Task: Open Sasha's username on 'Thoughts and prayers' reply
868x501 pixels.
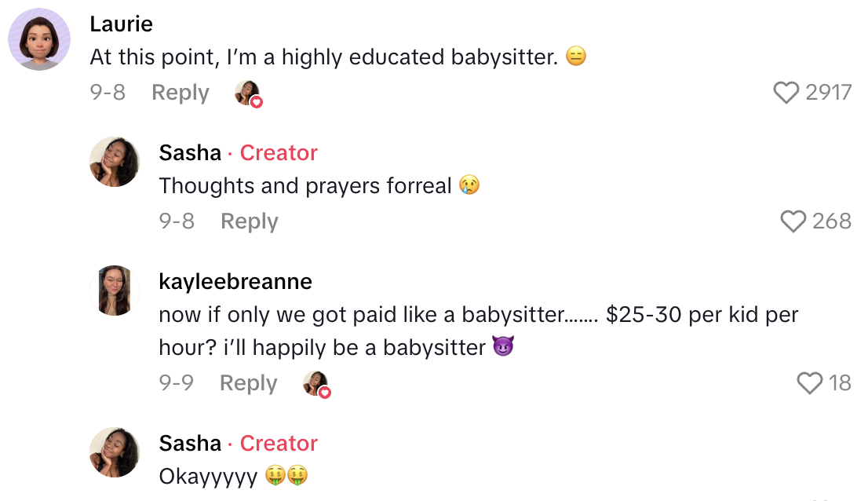Action: point(190,152)
